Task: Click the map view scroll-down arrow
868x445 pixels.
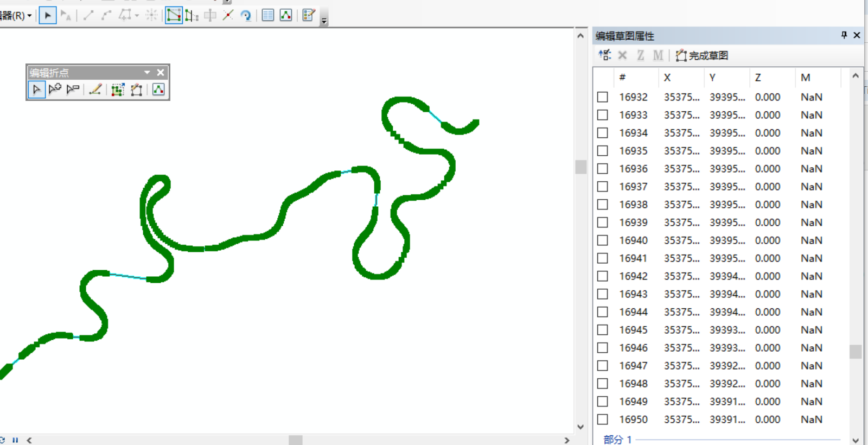Action: click(x=580, y=427)
